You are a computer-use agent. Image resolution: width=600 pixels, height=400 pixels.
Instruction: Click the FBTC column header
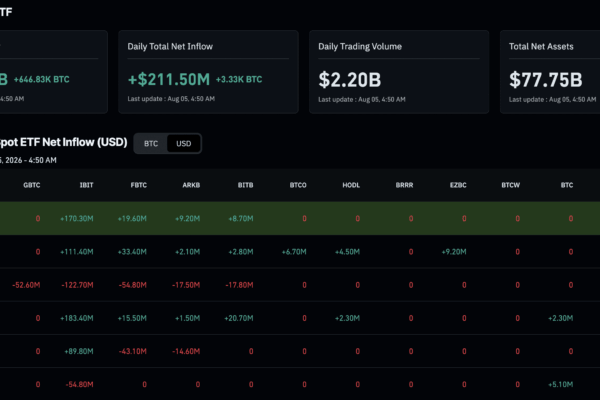[139, 185]
